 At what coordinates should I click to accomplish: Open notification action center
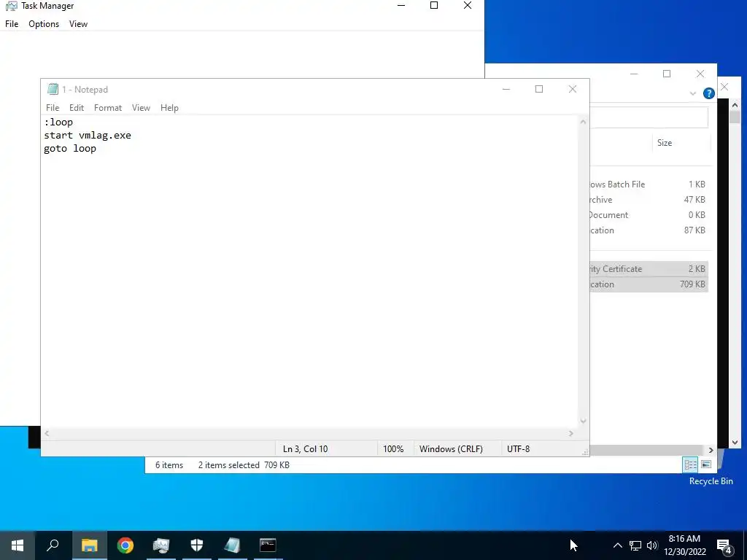(x=724, y=547)
